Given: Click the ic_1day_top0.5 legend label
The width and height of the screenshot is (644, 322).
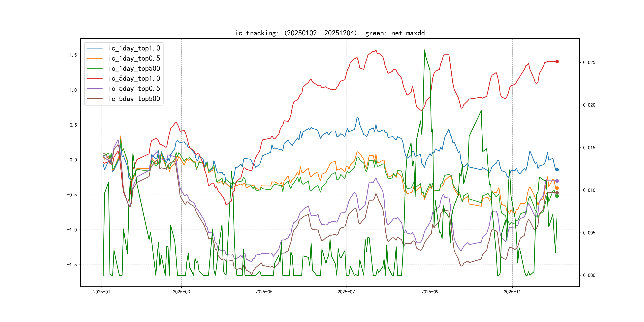Looking at the screenshot, I should [134, 58].
